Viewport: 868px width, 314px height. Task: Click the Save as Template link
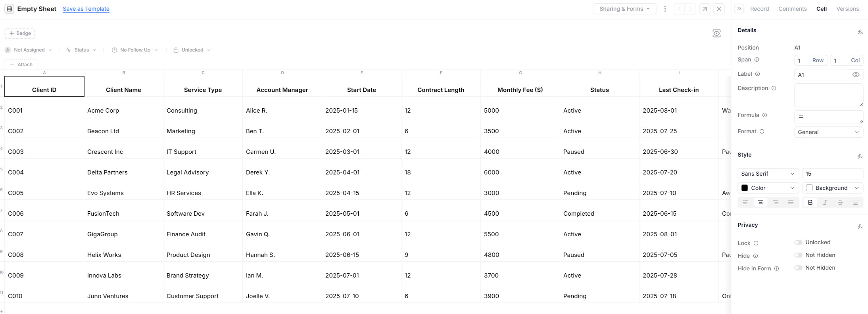tap(86, 9)
